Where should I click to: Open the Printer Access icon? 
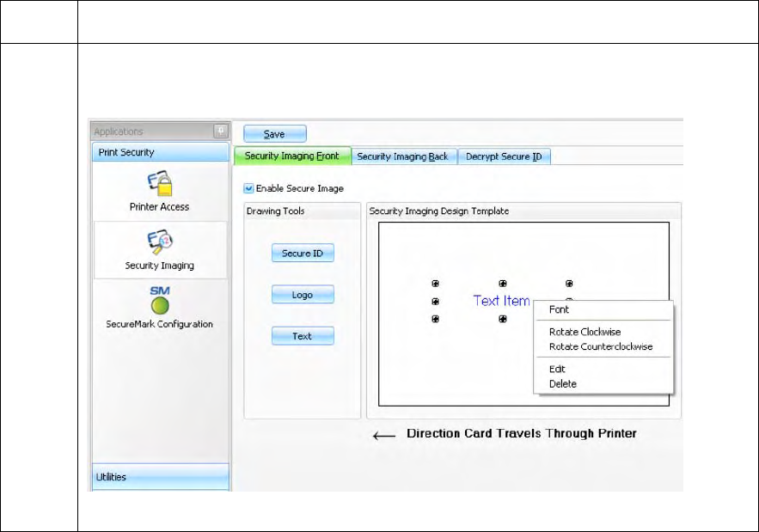160,183
